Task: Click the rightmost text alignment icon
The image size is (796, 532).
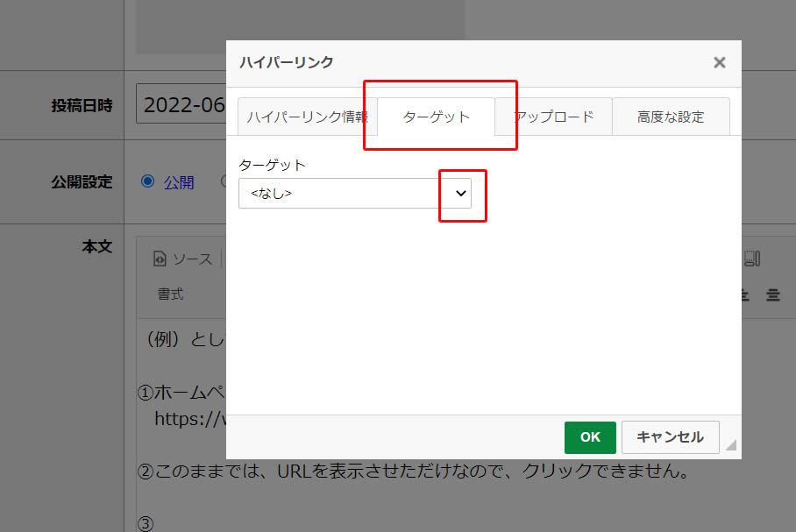Action: [x=772, y=295]
